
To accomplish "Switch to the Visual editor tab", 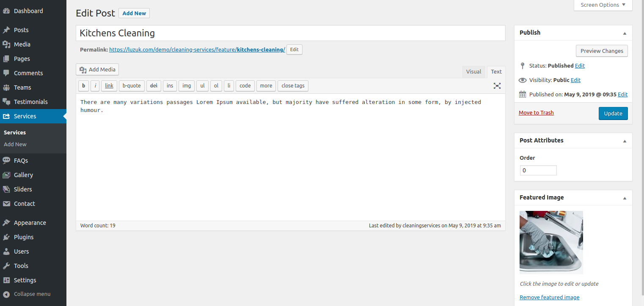I will pos(473,72).
